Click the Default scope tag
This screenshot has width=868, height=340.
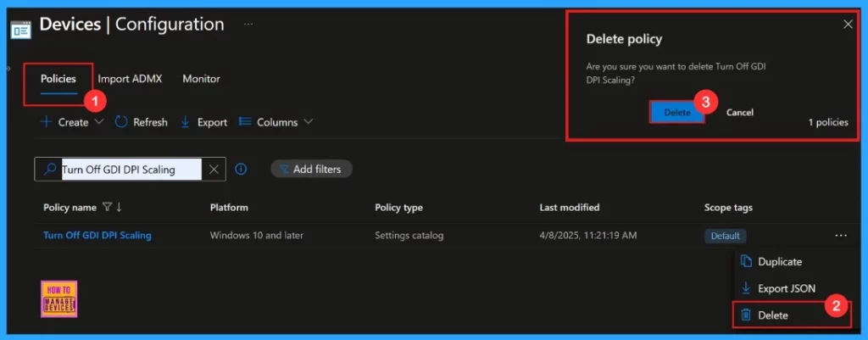tap(726, 236)
